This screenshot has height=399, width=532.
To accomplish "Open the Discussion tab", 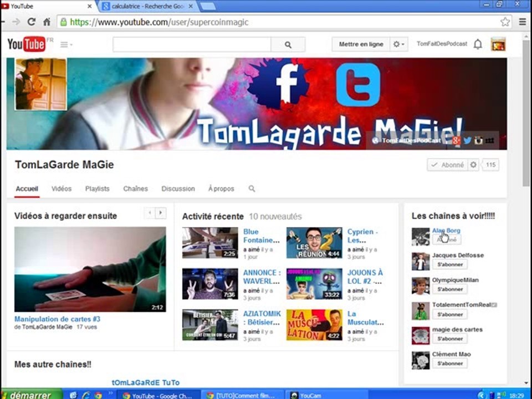I will point(178,189).
